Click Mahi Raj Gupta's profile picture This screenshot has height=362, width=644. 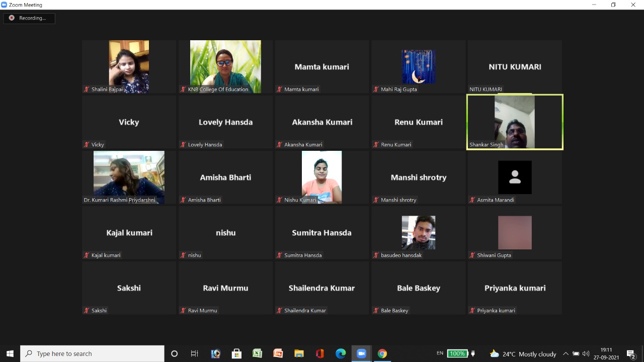[x=418, y=66]
